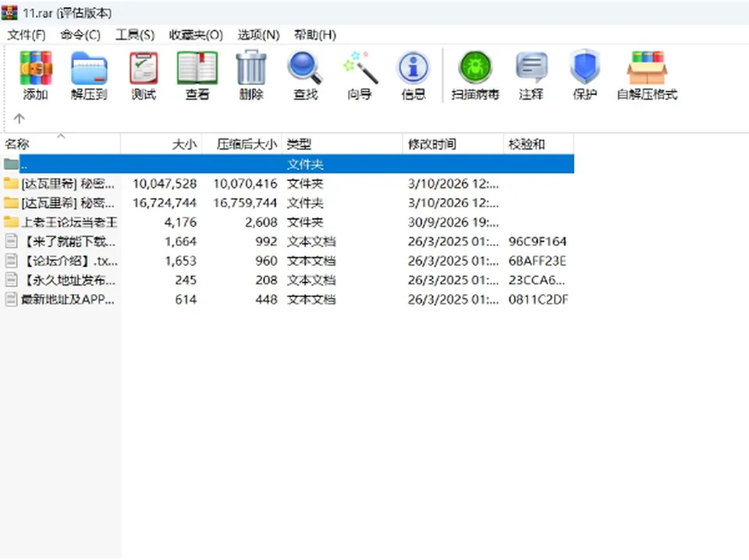Screen dimensions: 749x560
Task: Open the 帮助(H) menu
Action: coord(314,35)
